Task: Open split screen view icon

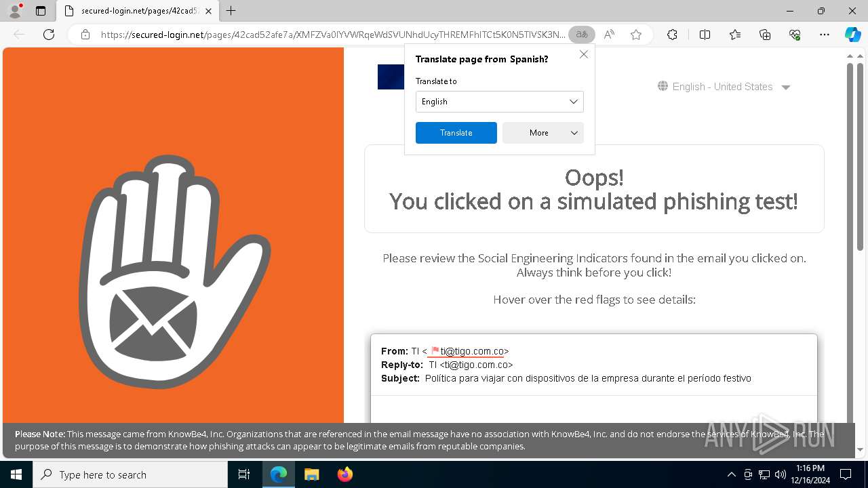Action: 705,35
